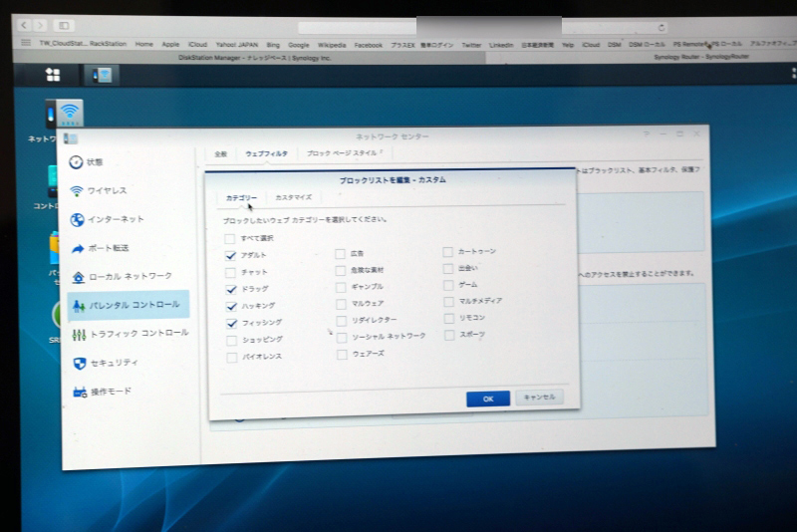Open the 全般 tab
Image resolution: width=797 pixels, height=532 pixels.
220,154
